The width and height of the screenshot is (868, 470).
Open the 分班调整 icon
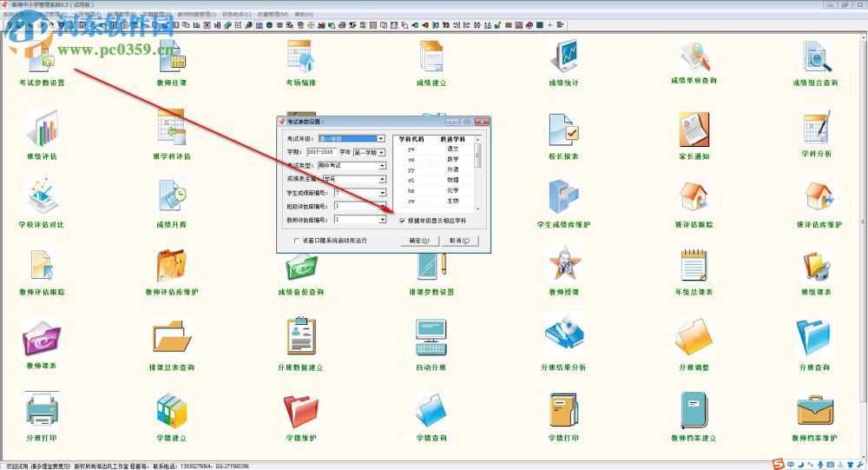[694, 338]
